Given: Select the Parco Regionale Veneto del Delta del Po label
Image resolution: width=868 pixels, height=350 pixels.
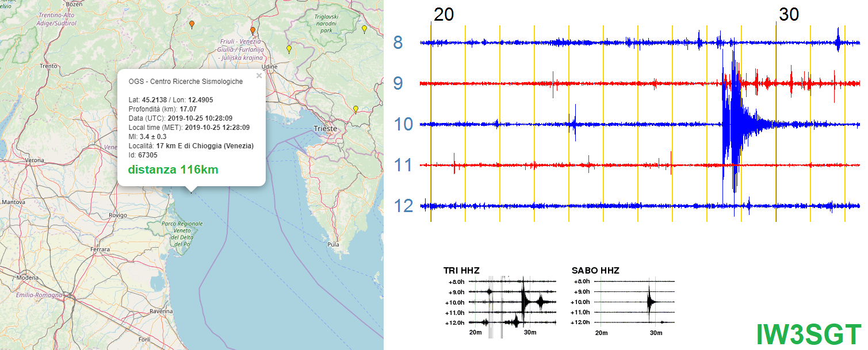Looking at the screenshot, I should point(183,234).
